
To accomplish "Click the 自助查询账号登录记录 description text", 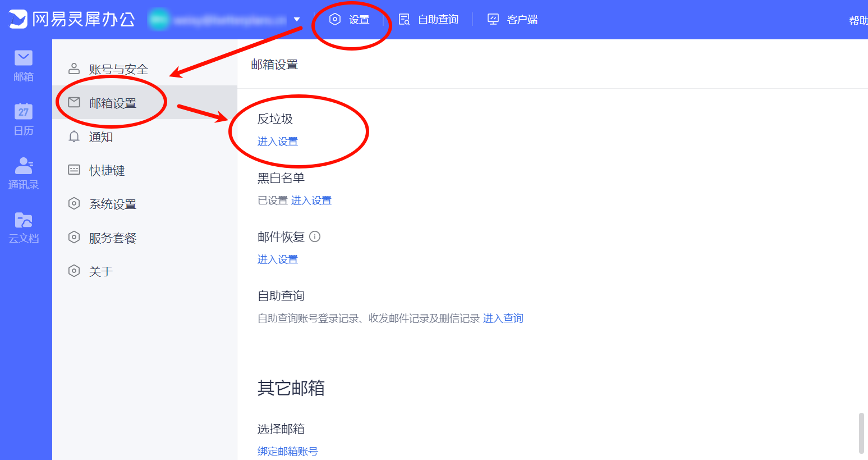I will (x=369, y=318).
